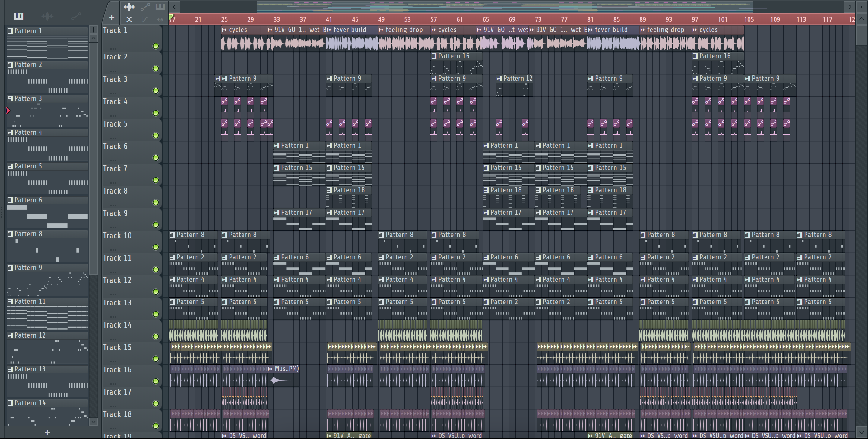Mute Track 2 with its green LED

click(156, 69)
